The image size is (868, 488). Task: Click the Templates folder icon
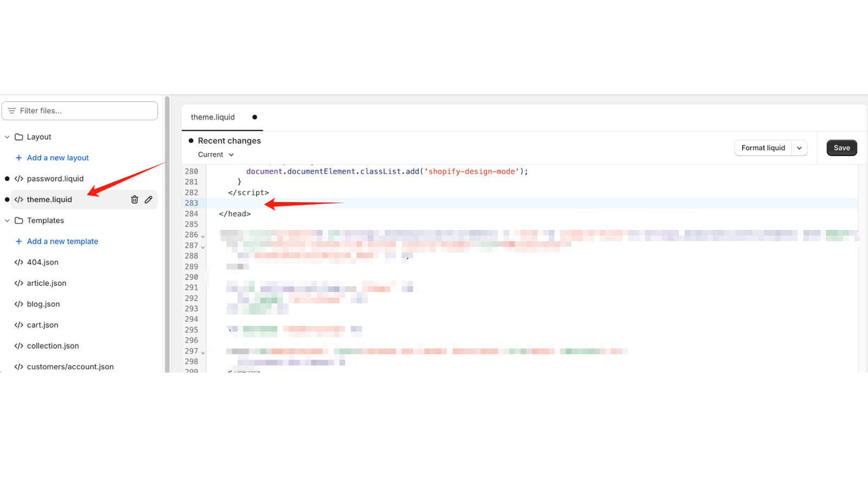[19, 221]
